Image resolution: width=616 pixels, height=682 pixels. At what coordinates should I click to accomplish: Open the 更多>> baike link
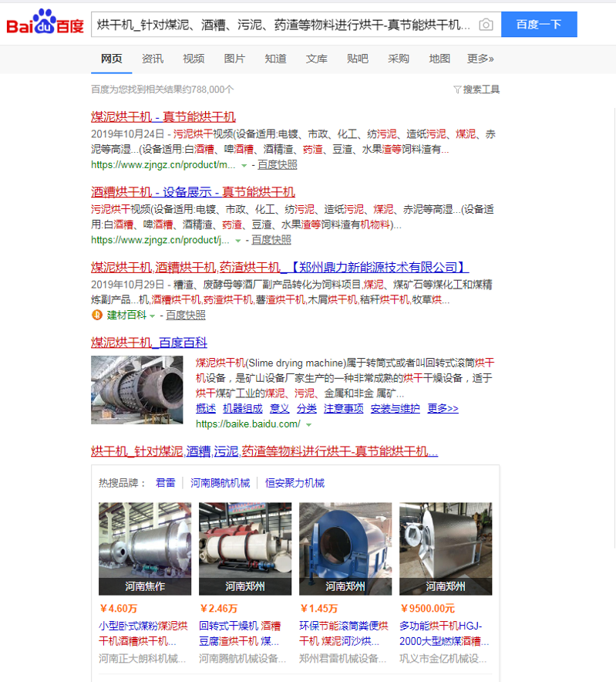coord(443,408)
